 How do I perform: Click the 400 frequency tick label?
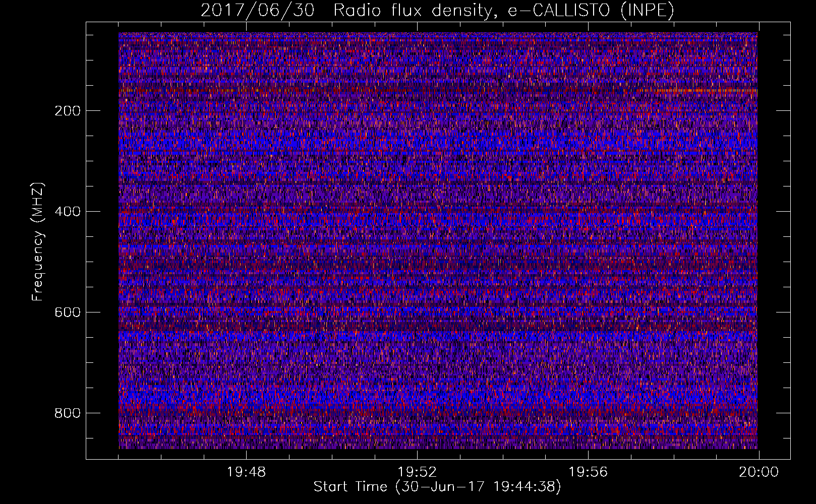68,212
